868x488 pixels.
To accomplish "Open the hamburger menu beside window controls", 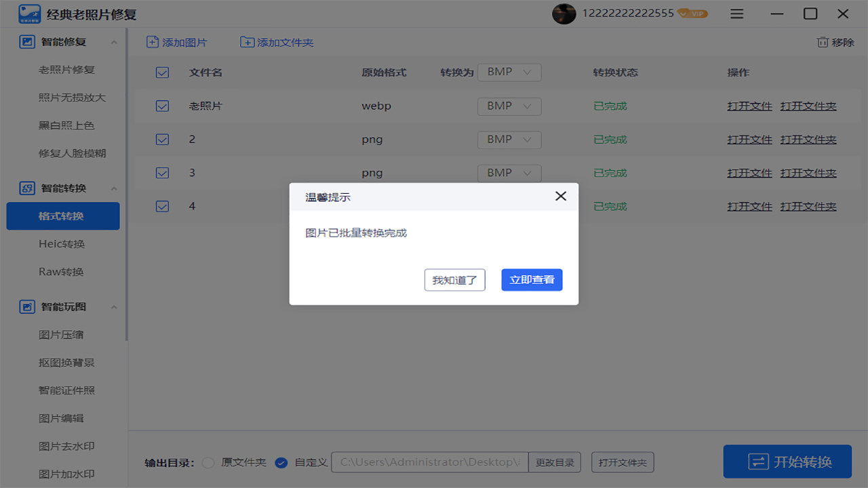I will (x=736, y=13).
